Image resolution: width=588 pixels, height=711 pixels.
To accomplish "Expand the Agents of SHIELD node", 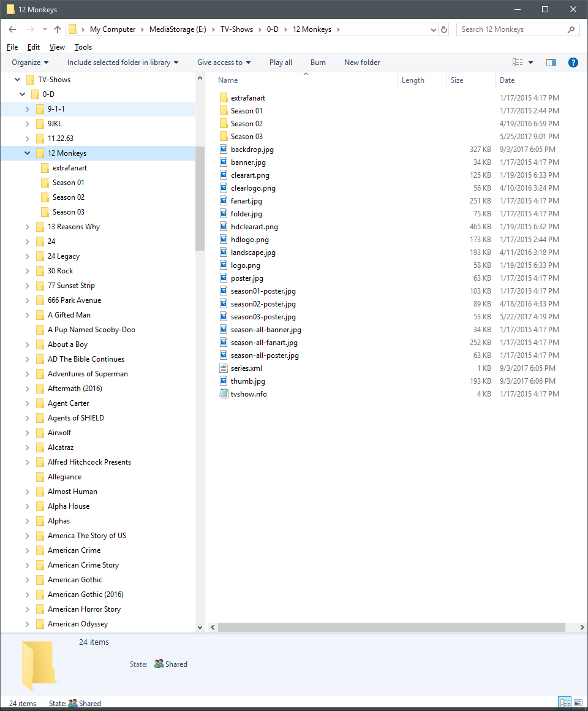I will click(x=27, y=418).
